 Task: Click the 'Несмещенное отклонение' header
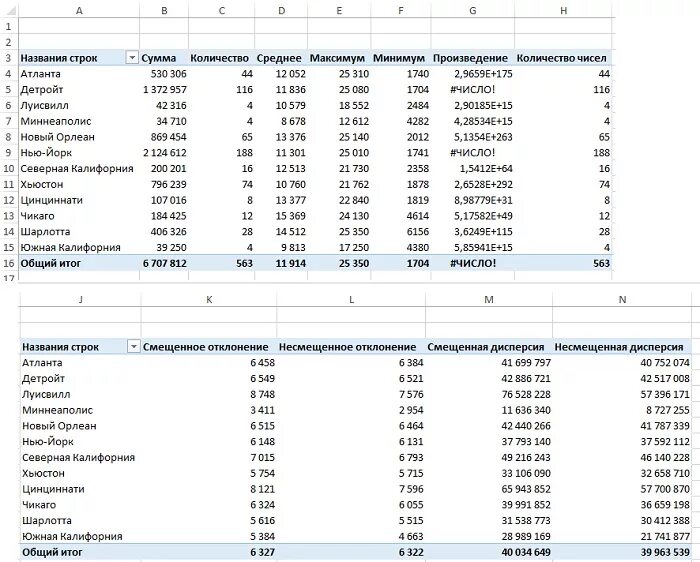coord(347,347)
